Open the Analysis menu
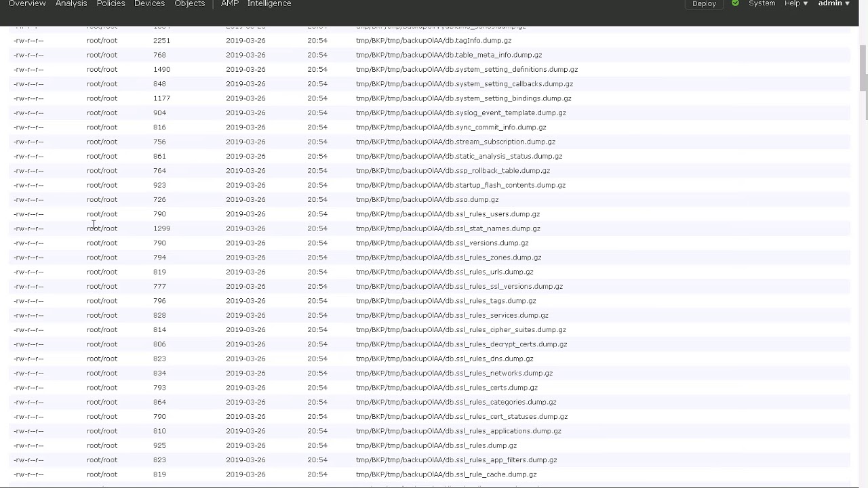This screenshot has width=868, height=488. (71, 3)
